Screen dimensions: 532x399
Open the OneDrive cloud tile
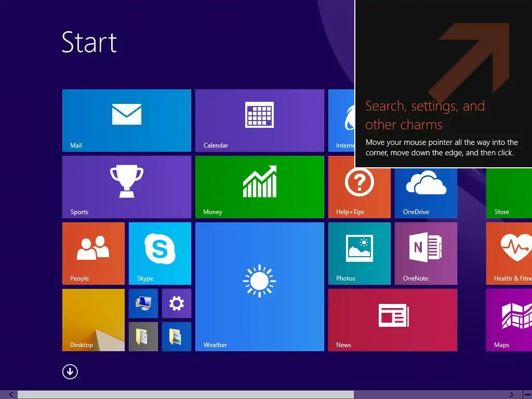[x=426, y=193]
